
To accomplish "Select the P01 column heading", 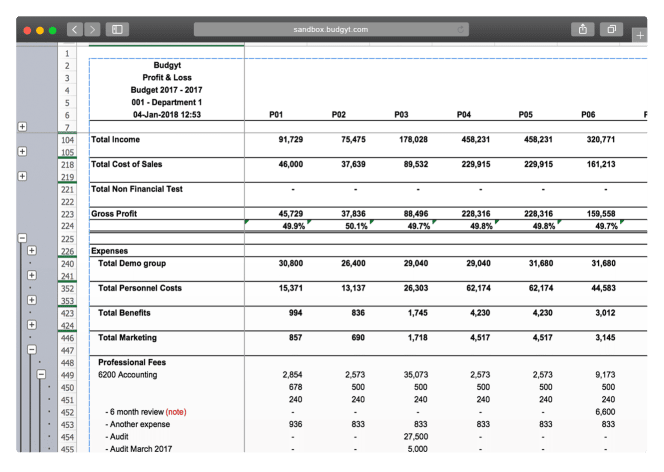I will click(276, 115).
